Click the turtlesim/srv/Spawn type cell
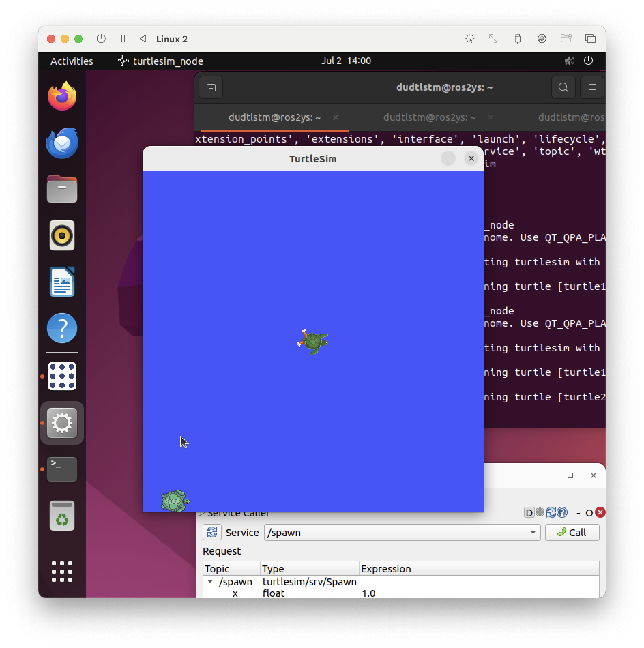Image resolution: width=644 pixels, height=648 pixels. 309,581
